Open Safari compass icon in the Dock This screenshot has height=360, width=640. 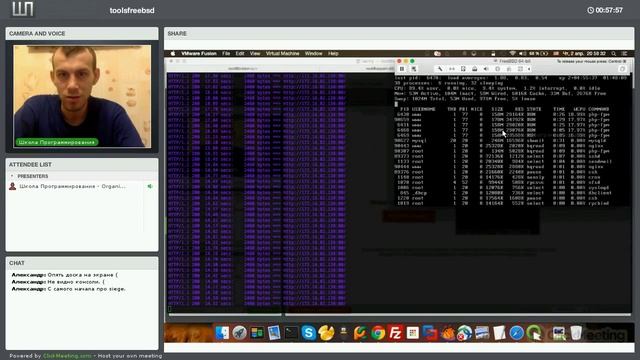tap(516, 333)
